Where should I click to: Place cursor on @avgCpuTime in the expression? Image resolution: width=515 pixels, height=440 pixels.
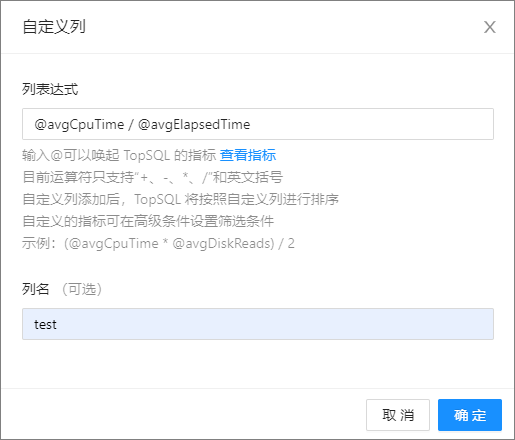tap(79, 125)
